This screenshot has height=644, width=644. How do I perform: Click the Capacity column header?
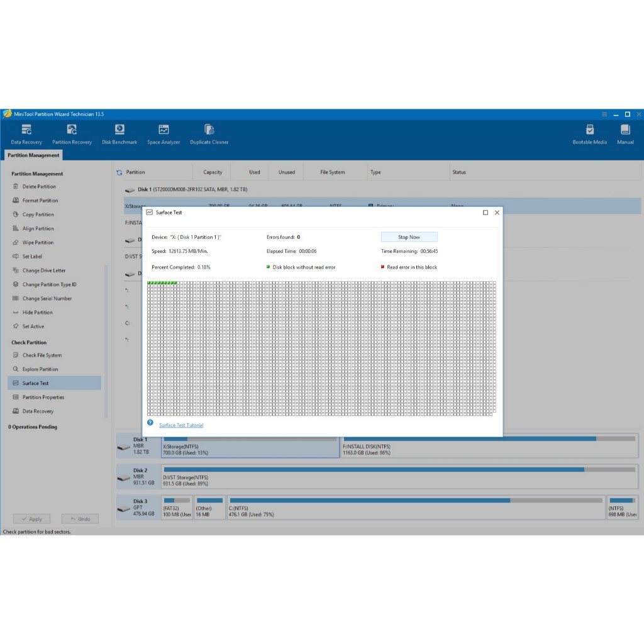point(213,172)
